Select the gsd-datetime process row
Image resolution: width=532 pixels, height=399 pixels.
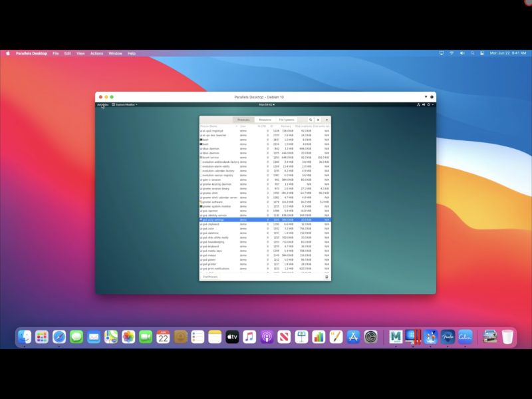pos(265,233)
